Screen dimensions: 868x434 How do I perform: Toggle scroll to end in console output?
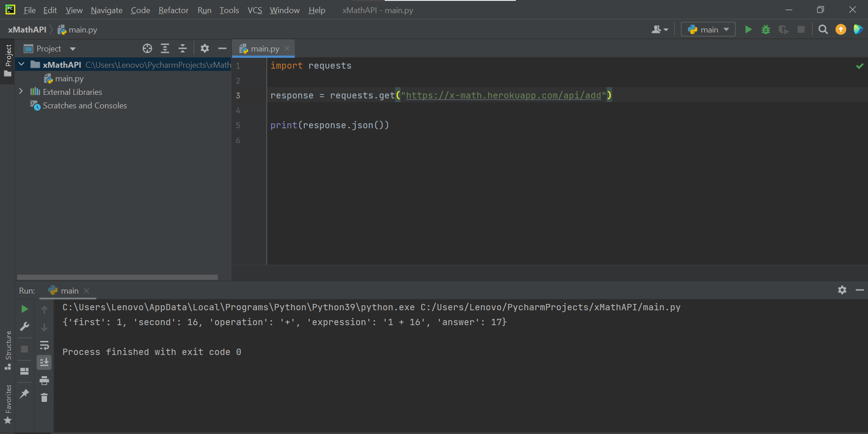[44, 362]
